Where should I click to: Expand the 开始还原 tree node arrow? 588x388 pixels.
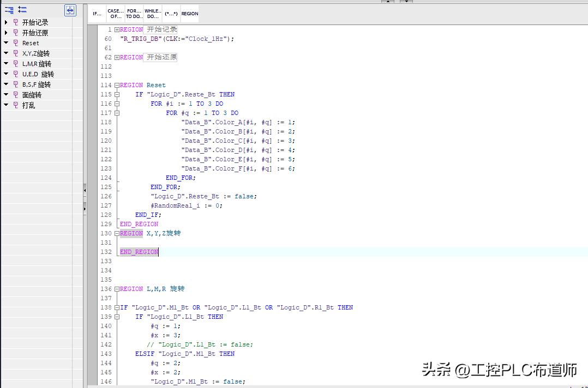click(x=6, y=33)
